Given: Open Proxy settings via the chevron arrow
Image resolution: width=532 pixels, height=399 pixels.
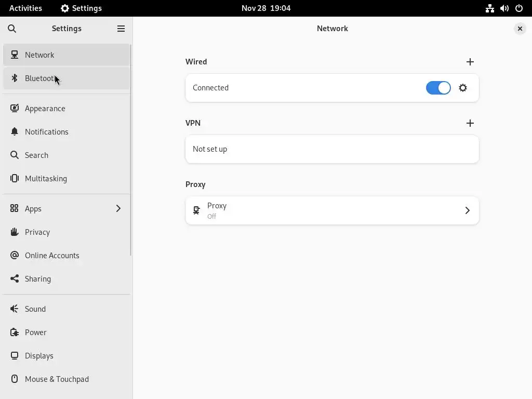Looking at the screenshot, I should click(x=467, y=210).
